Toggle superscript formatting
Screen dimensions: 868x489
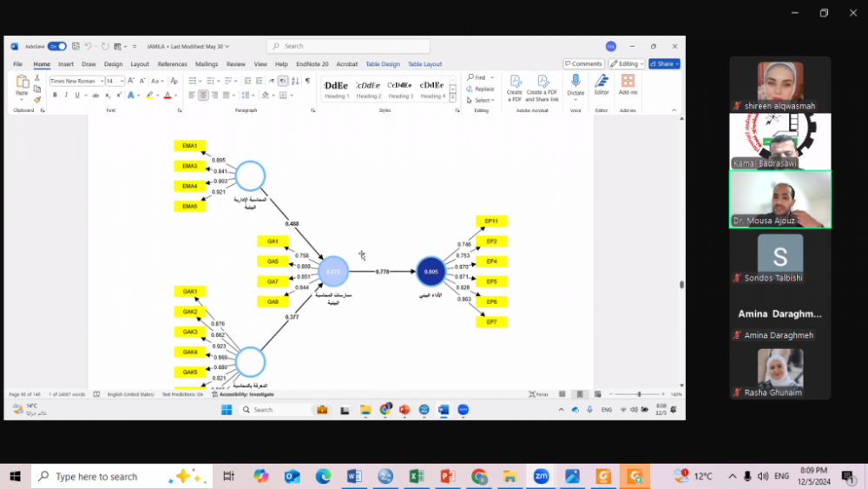point(119,96)
